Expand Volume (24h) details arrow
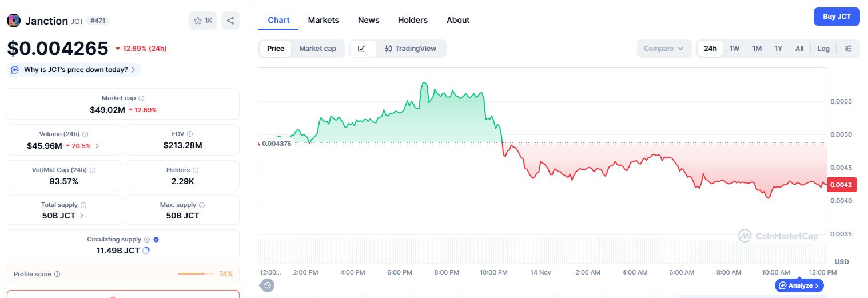Viewport: 868px width, 298px height. point(97,146)
